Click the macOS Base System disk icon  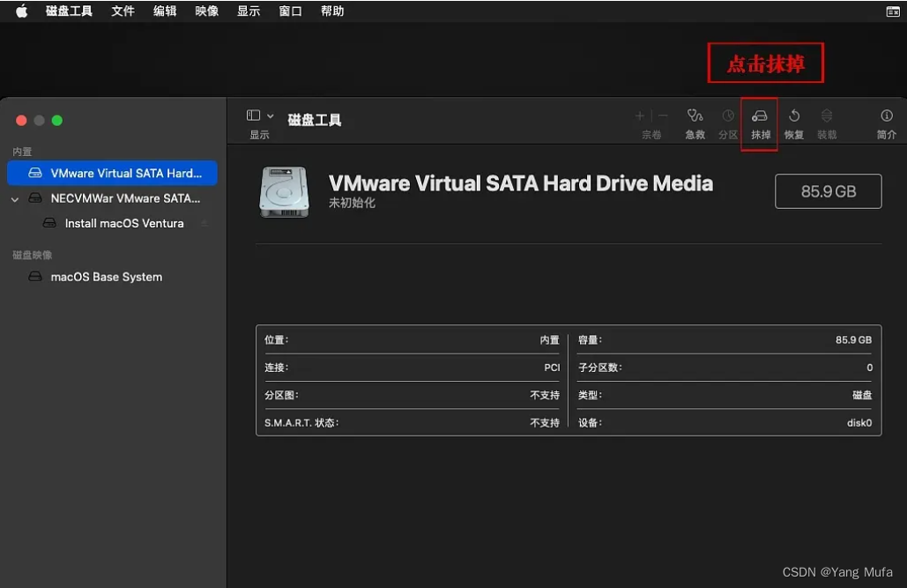tap(35, 277)
